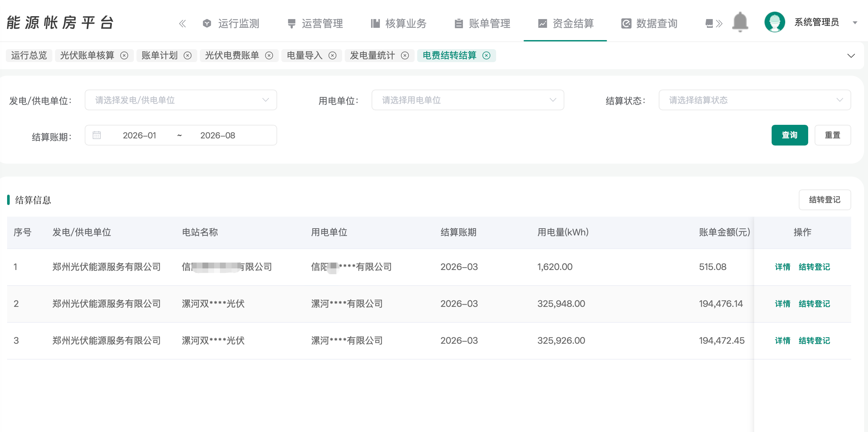Expand the tab list chevron
Screen dimensions: 868x432
[x=851, y=56]
